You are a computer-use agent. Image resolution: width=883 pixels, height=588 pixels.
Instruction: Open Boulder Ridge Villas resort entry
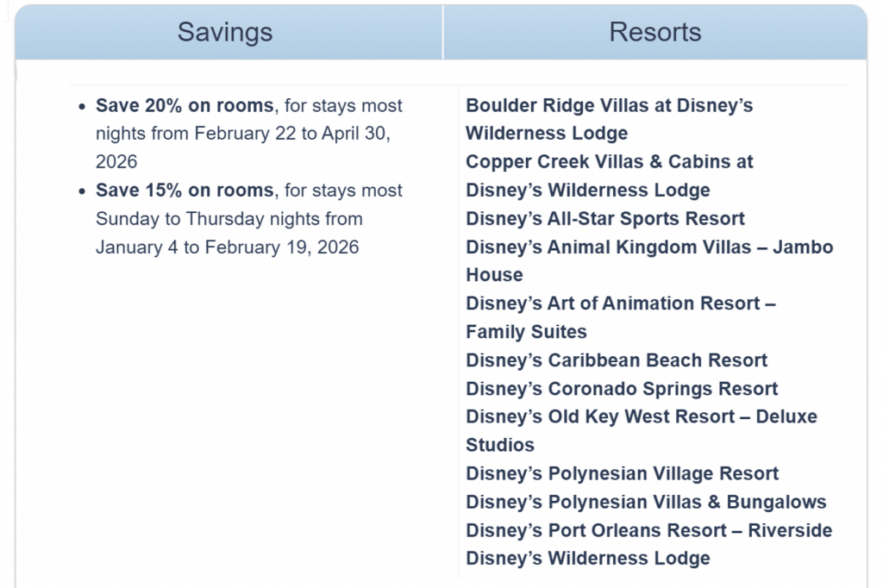click(609, 106)
